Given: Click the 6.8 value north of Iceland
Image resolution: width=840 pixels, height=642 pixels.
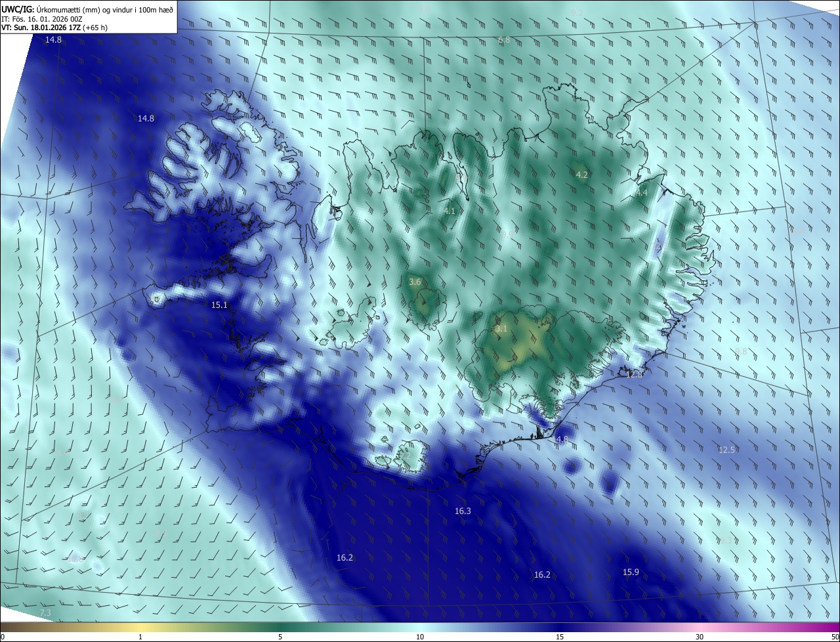Looking at the screenshot, I should pos(504,40).
